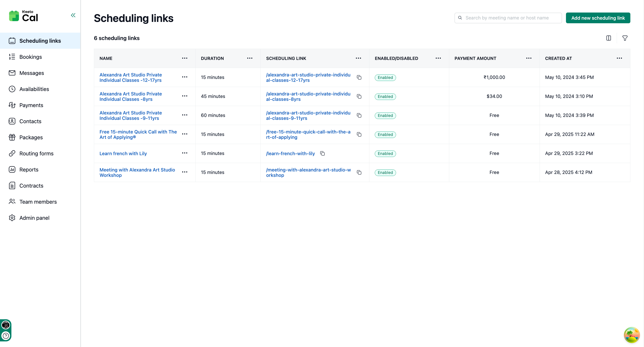644x347 pixels.
Task: Copy the learn-french-with-lily link
Action: [322, 154]
